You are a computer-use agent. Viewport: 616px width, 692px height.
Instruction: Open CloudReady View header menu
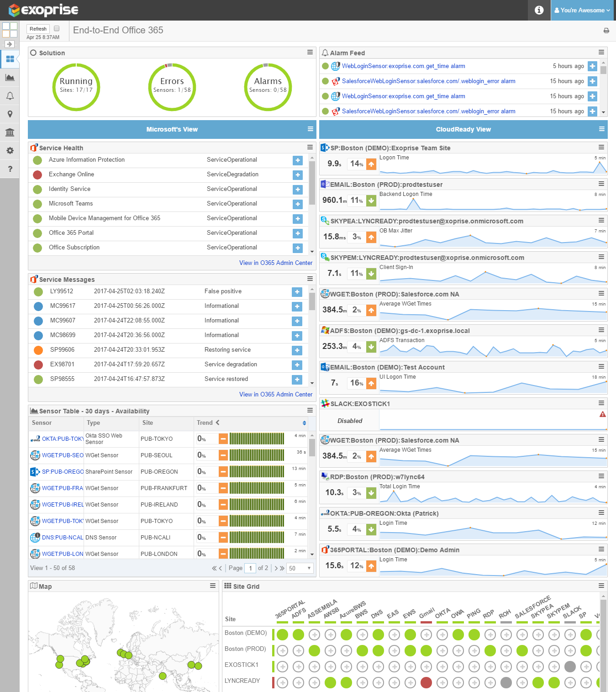click(602, 129)
